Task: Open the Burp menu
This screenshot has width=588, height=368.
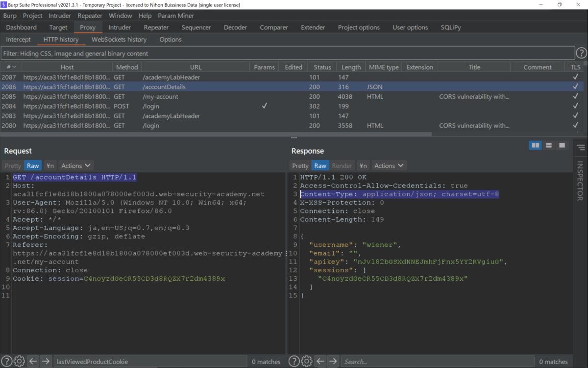Action: (x=10, y=16)
